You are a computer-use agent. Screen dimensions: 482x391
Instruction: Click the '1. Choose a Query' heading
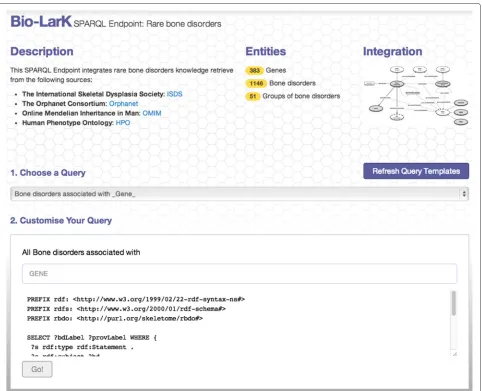(48, 173)
